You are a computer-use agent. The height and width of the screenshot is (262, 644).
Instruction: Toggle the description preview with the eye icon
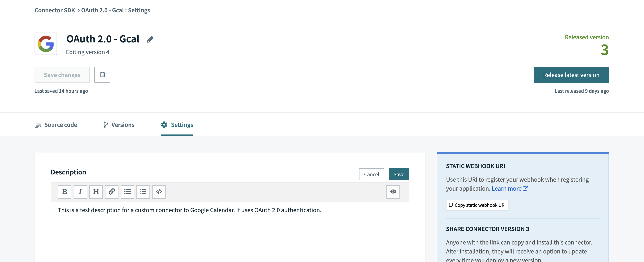[x=393, y=192]
